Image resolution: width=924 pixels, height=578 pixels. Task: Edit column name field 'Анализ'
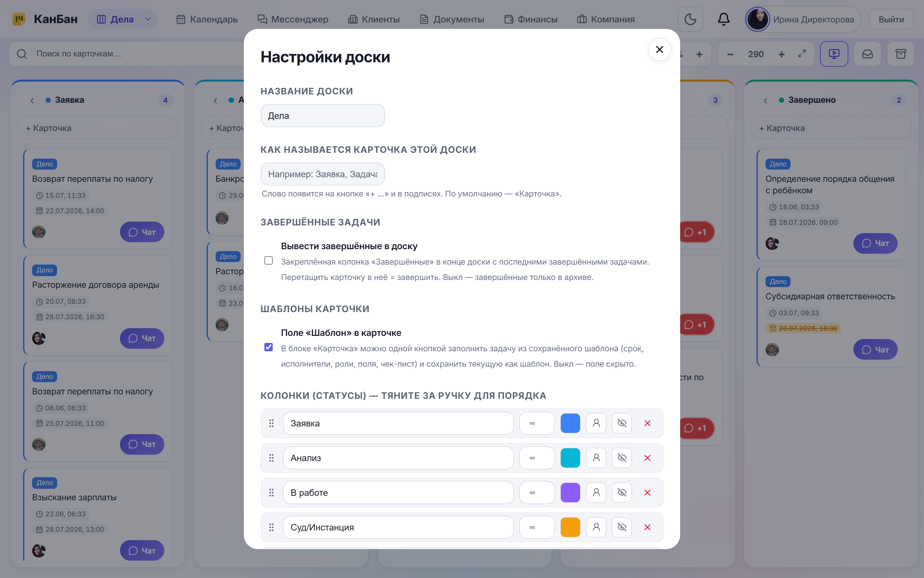(x=398, y=458)
